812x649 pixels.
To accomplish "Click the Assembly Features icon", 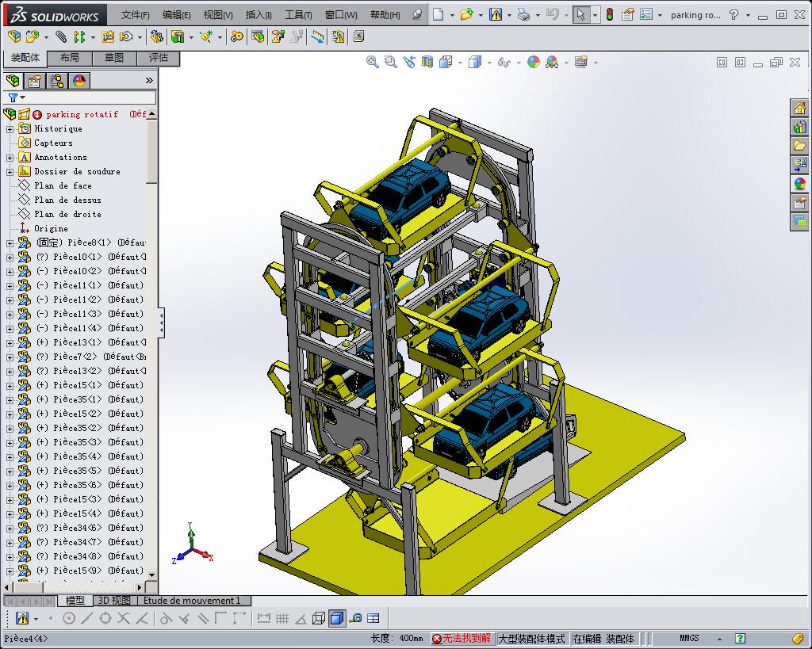I will [x=178, y=36].
